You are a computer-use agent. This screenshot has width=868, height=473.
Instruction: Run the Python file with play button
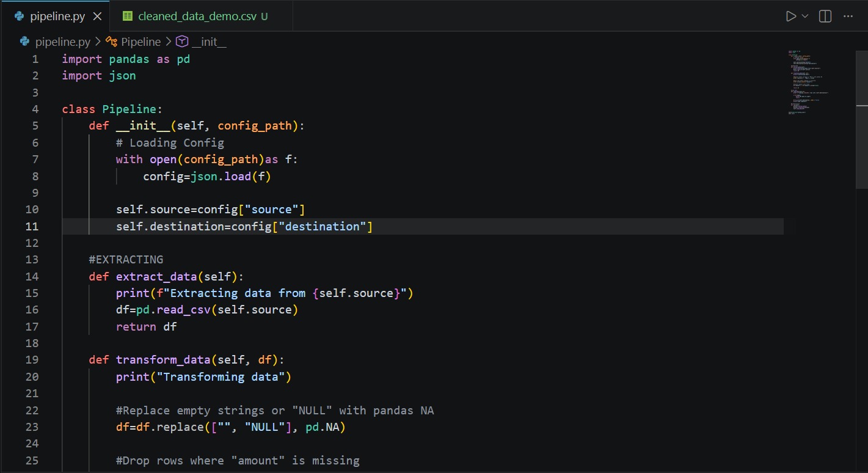(791, 16)
